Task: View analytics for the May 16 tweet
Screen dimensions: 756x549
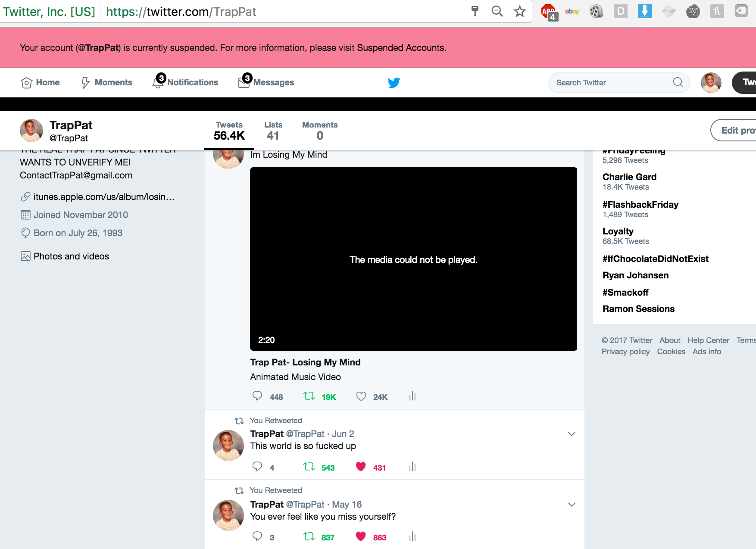Action: pos(412,537)
